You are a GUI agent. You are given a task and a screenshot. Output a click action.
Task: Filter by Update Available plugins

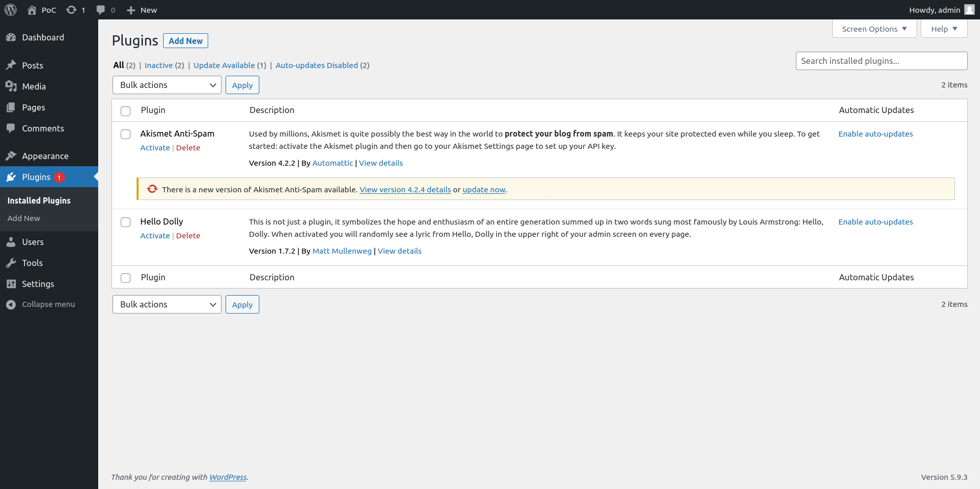pyautogui.click(x=224, y=65)
